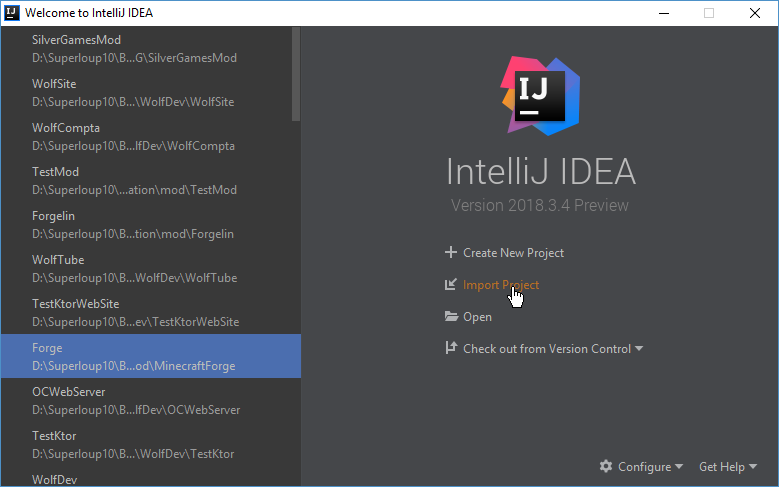Viewport: 779px width, 487px height.
Task: Click the plus icon beside Create New Project
Action: click(451, 253)
